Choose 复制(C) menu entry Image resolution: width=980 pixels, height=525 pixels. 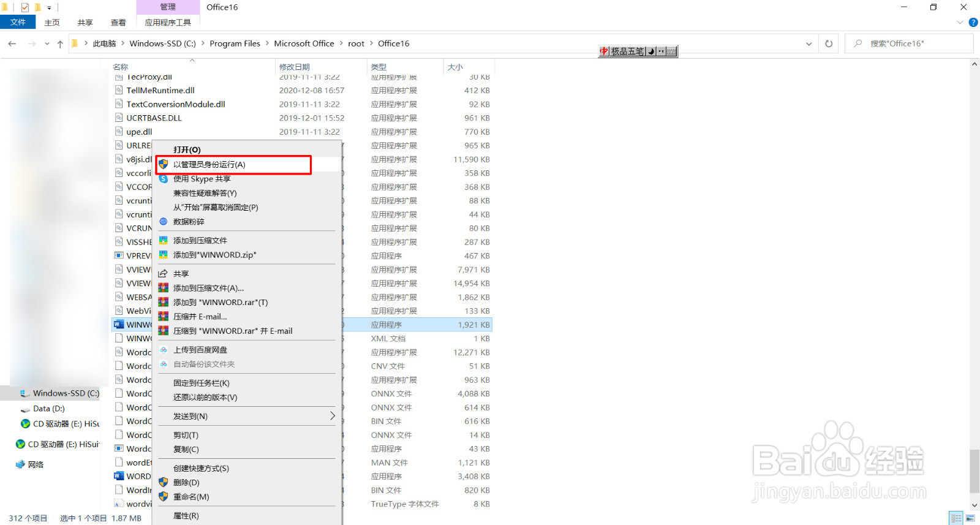pyautogui.click(x=247, y=449)
